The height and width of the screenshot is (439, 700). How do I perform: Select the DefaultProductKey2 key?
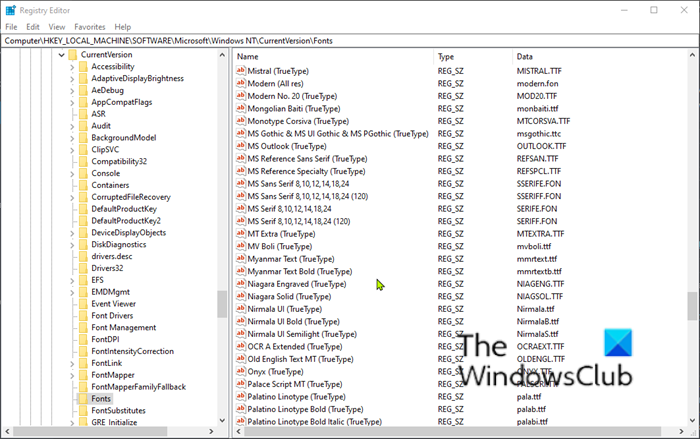point(126,221)
